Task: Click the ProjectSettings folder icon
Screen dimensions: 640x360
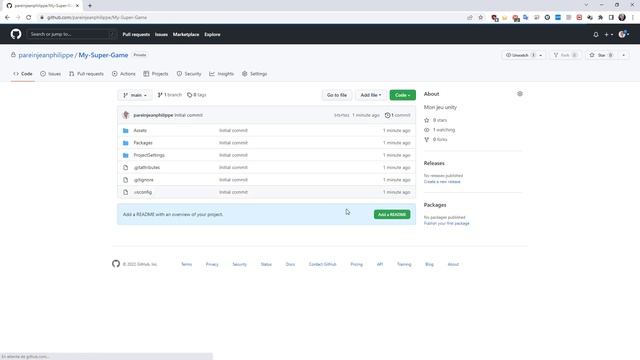Action: coord(126,155)
